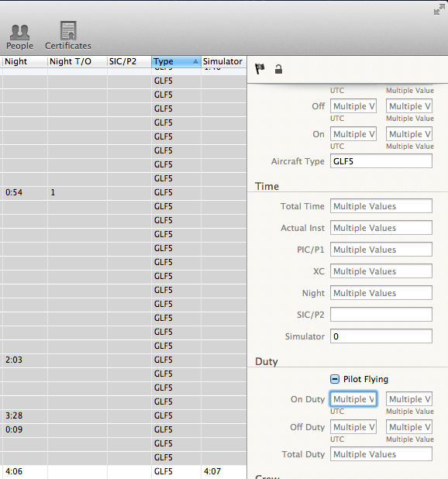Sort by the Night T/O column header
This screenshot has width=448, height=479.
pos(77,61)
